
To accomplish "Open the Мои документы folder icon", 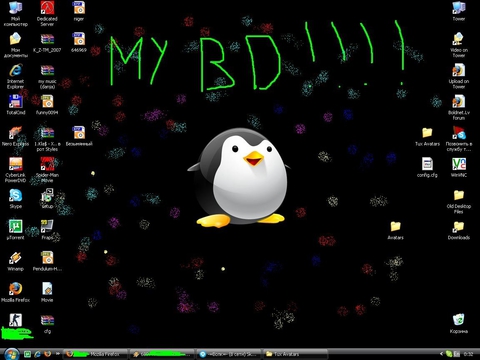I will tap(15, 45).
